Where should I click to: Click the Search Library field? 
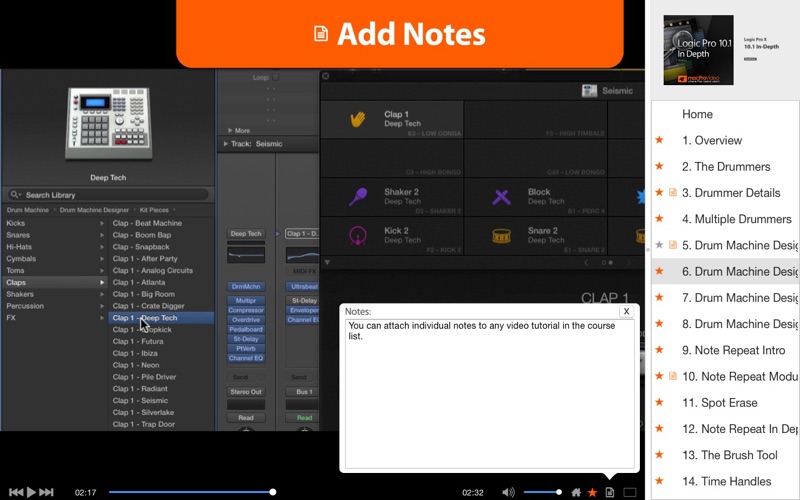(x=108, y=195)
